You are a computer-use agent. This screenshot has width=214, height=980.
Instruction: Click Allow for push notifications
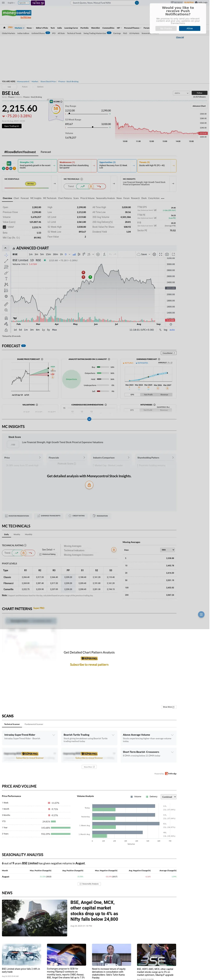click(x=189, y=29)
